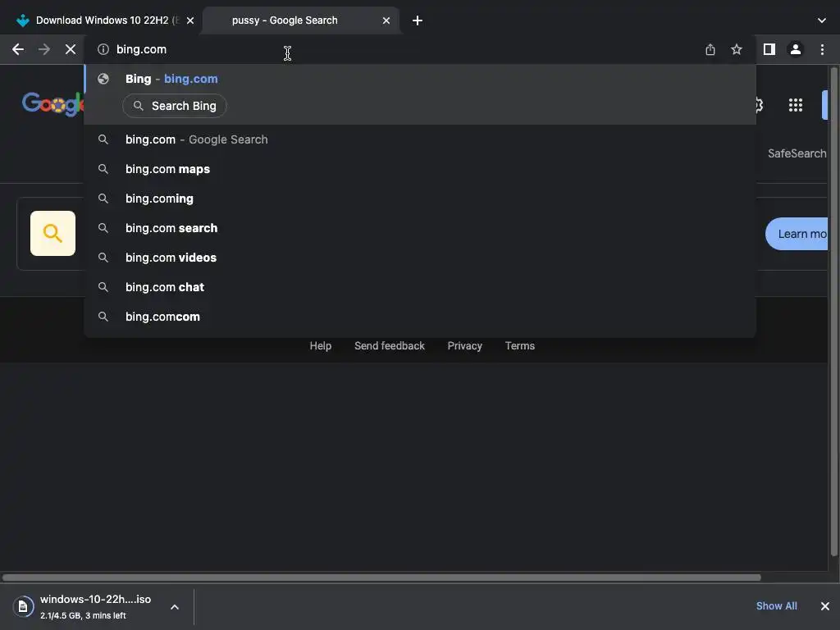This screenshot has width=840, height=630.
Task: Open the Terms footer link
Action: click(519, 346)
